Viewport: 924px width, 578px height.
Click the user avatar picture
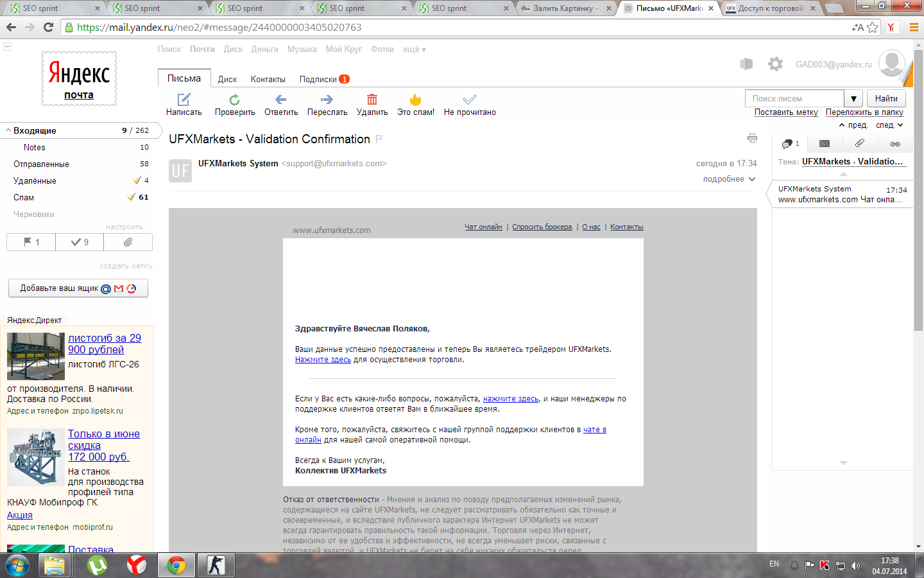[x=891, y=63]
